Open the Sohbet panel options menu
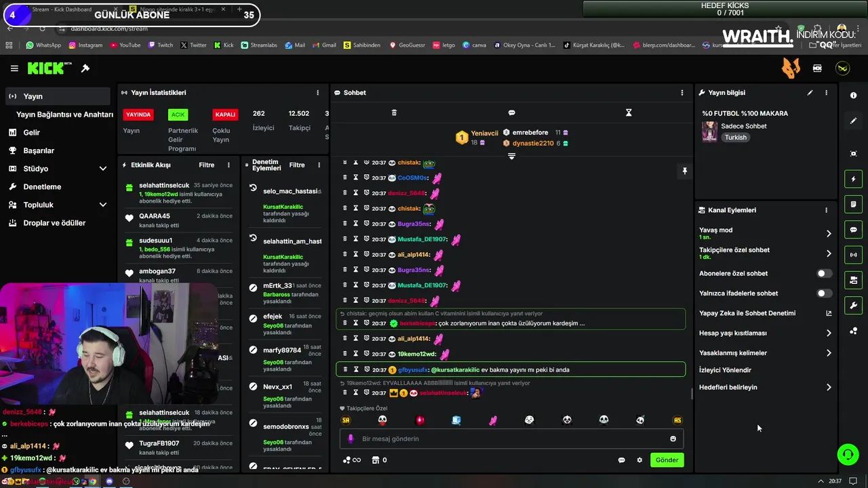Viewport: 868px width, 488px height. [682, 93]
